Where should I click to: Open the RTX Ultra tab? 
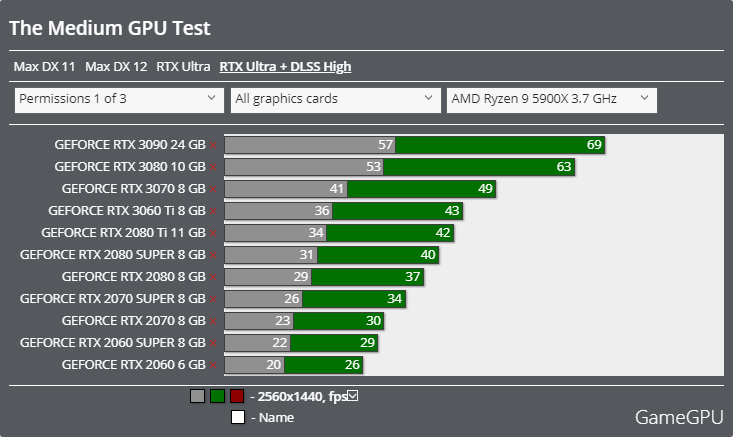(x=183, y=67)
